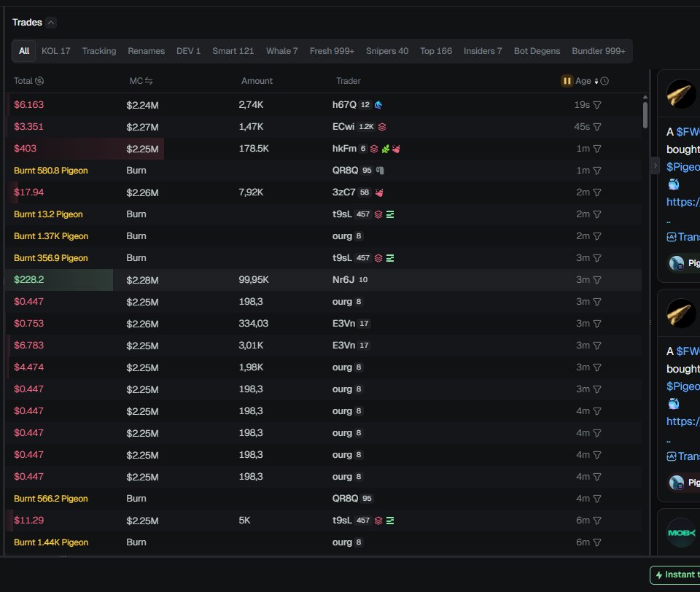Toggle MC swap display in header
Image resolution: width=700 pixels, height=592 pixels.
tap(149, 81)
